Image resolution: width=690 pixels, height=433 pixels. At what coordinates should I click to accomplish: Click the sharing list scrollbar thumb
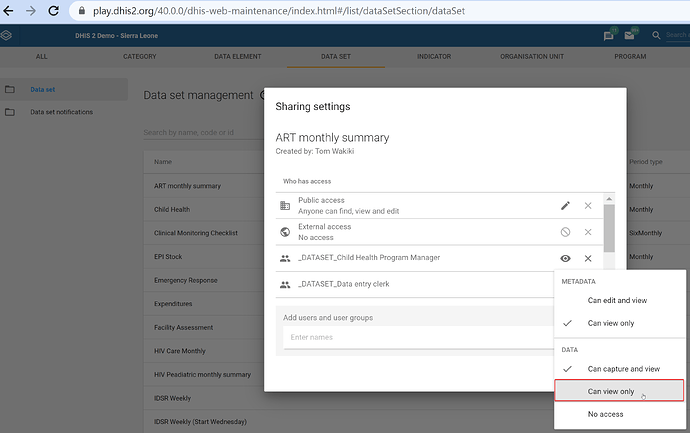[x=609, y=228]
